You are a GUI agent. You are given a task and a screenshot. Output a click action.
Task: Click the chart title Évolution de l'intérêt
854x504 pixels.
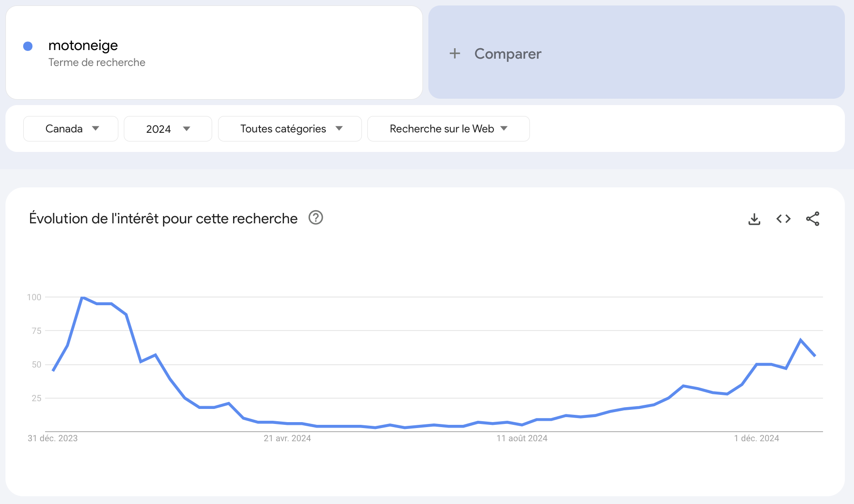pyautogui.click(x=163, y=218)
